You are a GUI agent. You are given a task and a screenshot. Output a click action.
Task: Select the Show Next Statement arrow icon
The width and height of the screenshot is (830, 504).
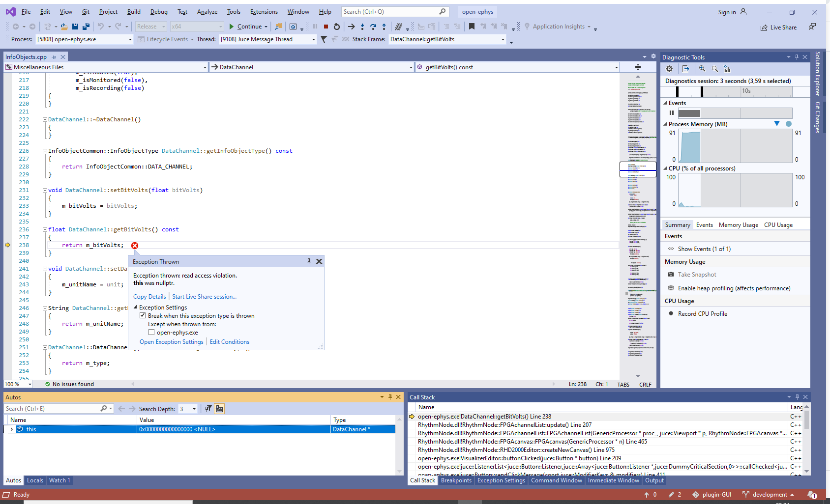[352, 26]
